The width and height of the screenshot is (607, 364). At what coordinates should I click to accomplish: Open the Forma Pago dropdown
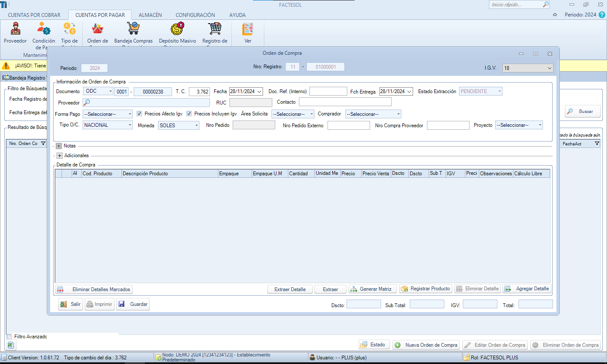pyautogui.click(x=107, y=114)
